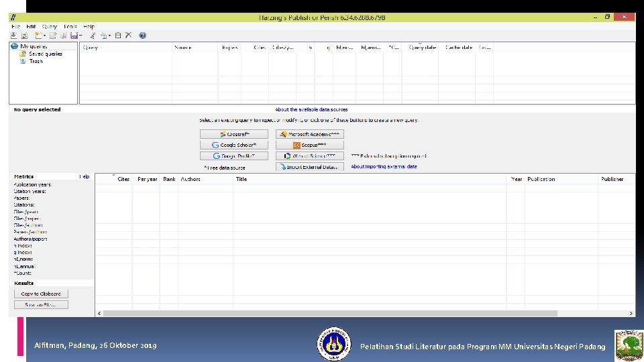The width and height of the screenshot is (644, 362).
Task: Click the greyed edit query toolbar icon
Action: 53,36
